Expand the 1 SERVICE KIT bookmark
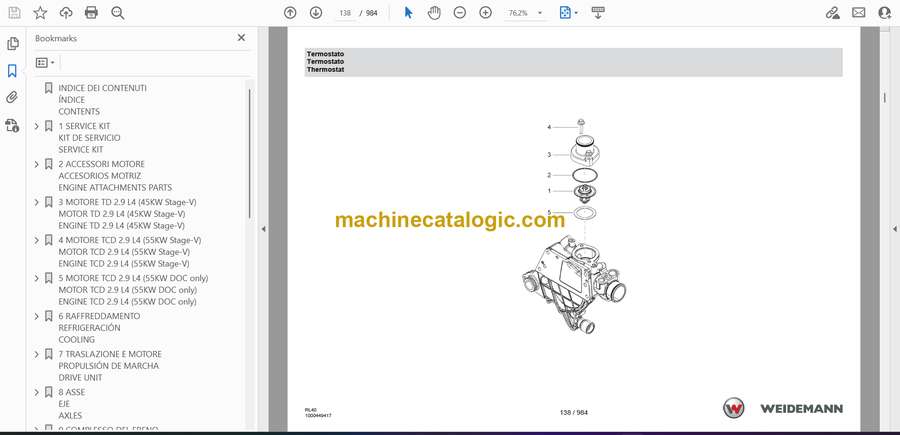900x435 pixels. [37, 126]
